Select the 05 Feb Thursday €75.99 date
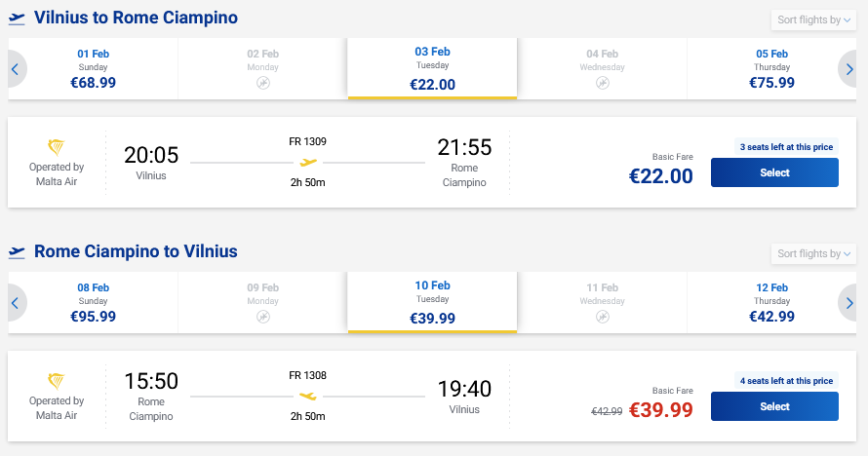The height and width of the screenshot is (456, 868). click(x=771, y=69)
